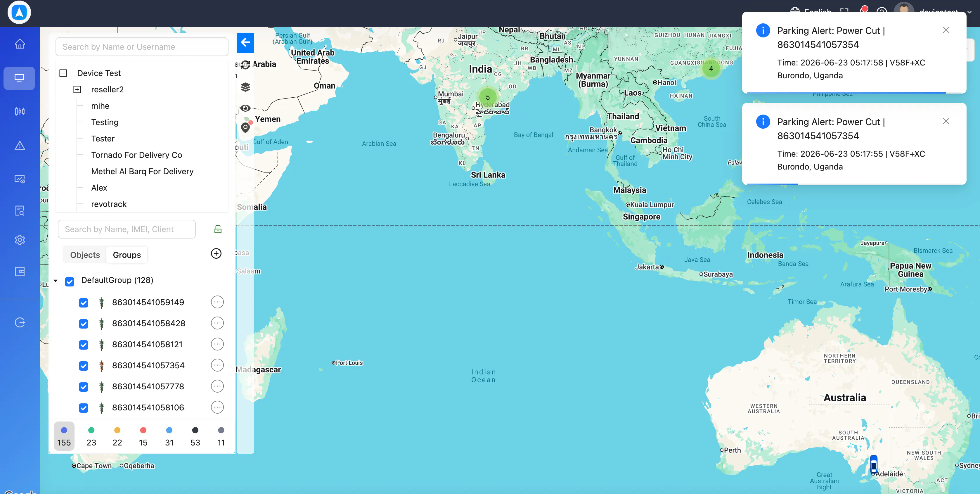Open more options for device 863014541057354
Screen dimensions: 980x494
point(217,365)
